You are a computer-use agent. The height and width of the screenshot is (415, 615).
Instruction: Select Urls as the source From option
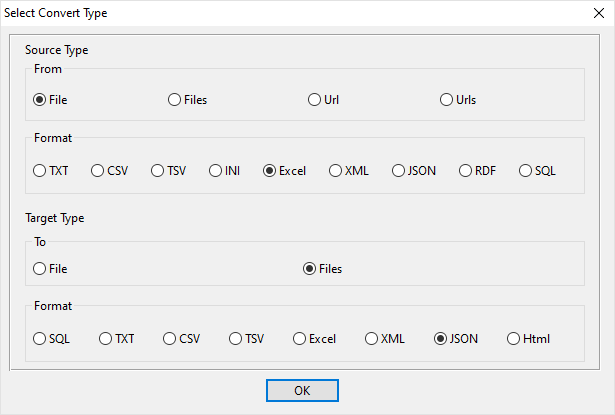pos(447,100)
